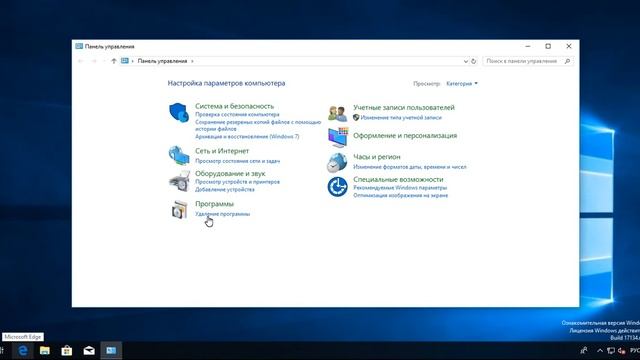This screenshot has width=640, height=360.
Task: Click the forward arrow navigation button
Action: click(94, 61)
